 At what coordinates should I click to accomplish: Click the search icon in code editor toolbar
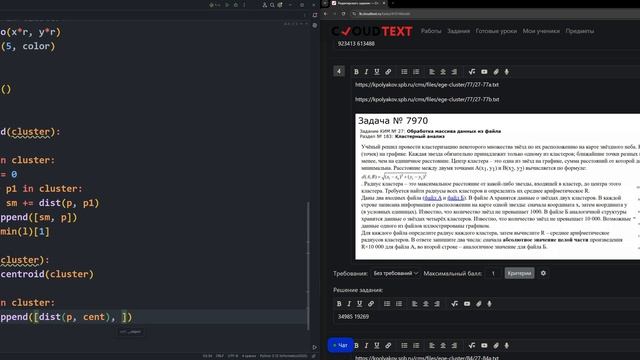[272, 5]
